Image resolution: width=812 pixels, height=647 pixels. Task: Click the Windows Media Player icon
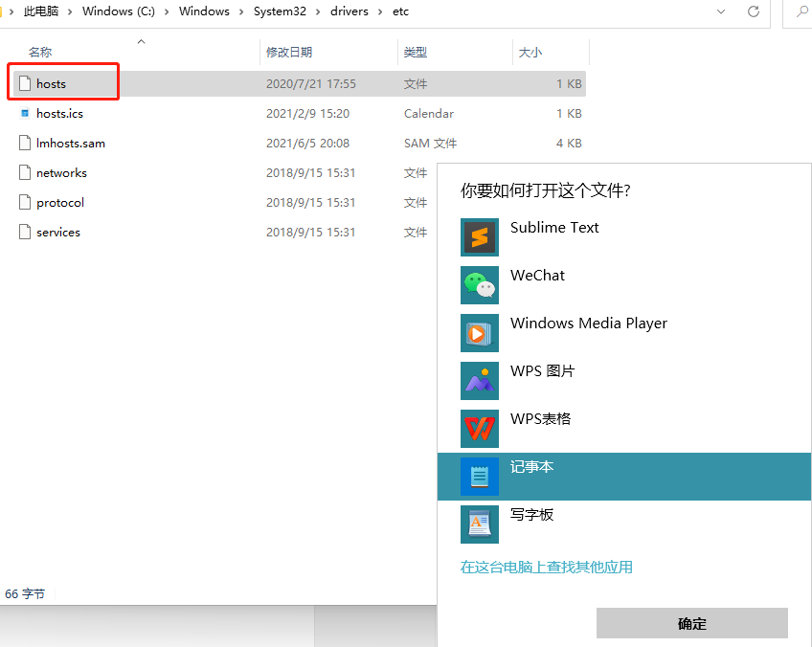(x=480, y=333)
